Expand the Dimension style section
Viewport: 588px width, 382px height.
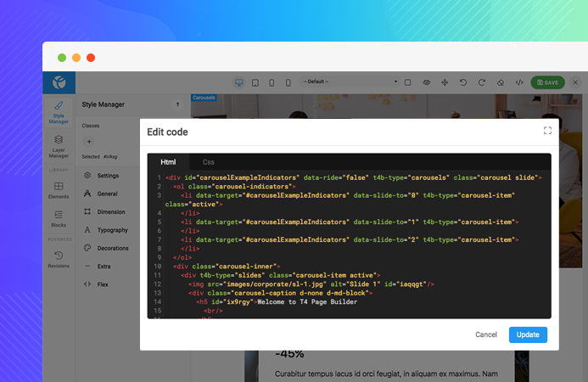tap(111, 212)
